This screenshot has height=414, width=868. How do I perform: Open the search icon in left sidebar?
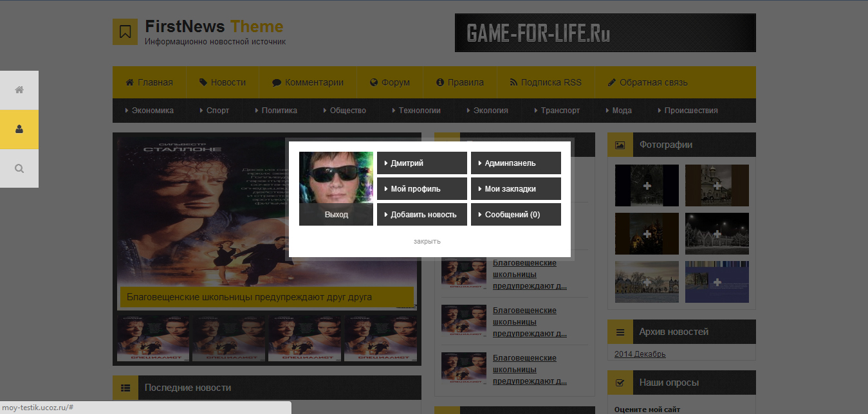(x=19, y=168)
